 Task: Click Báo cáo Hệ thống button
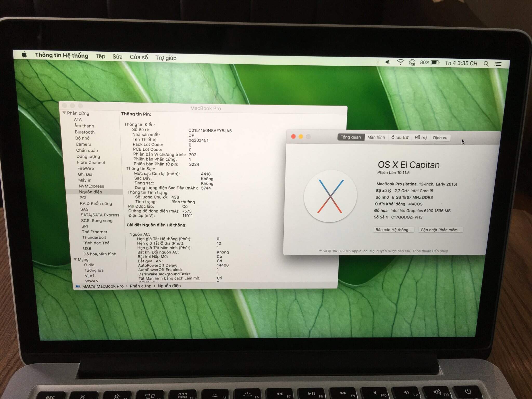click(x=393, y=230)
